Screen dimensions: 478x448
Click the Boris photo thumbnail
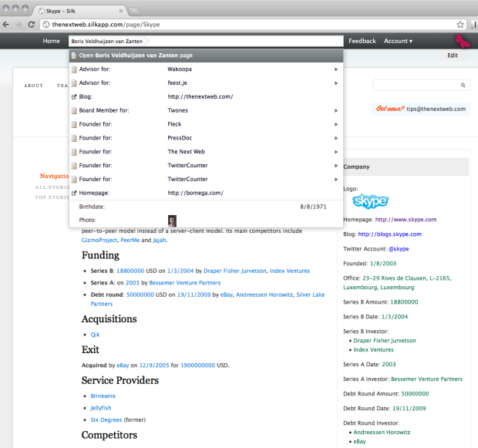pos(172,221)
